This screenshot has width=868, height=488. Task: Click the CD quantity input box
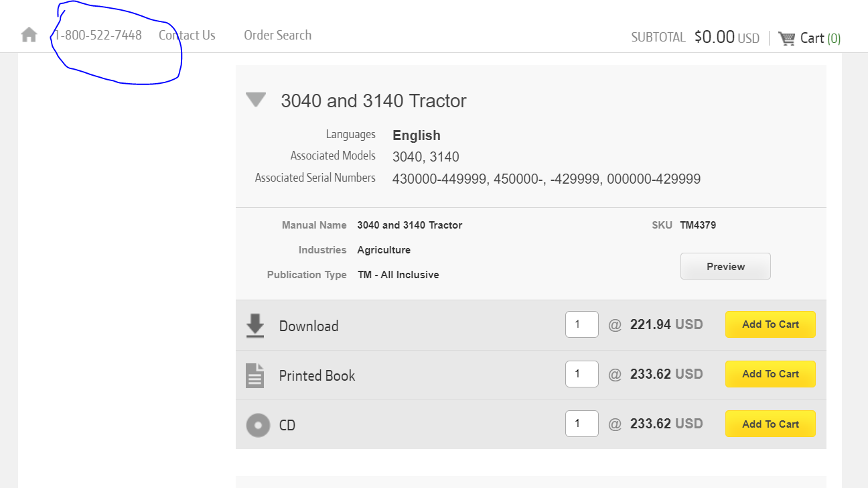(581, 424)
